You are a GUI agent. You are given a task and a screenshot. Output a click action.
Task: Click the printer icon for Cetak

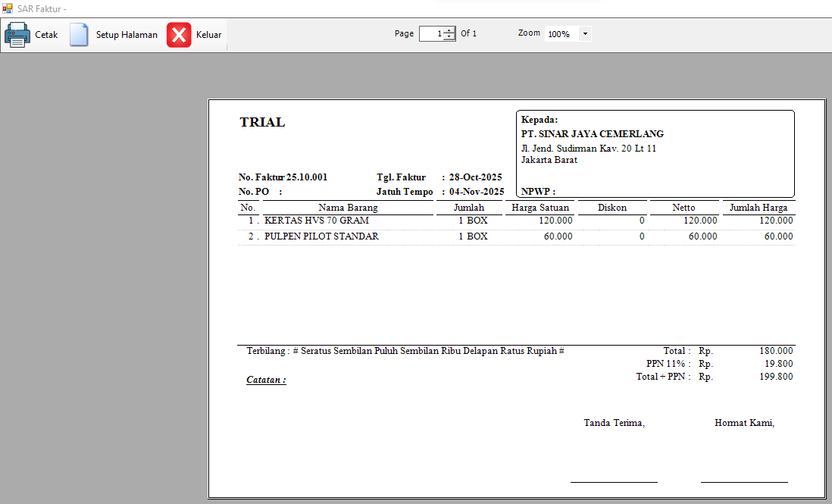pyautogui.click(x=17, y=35)
